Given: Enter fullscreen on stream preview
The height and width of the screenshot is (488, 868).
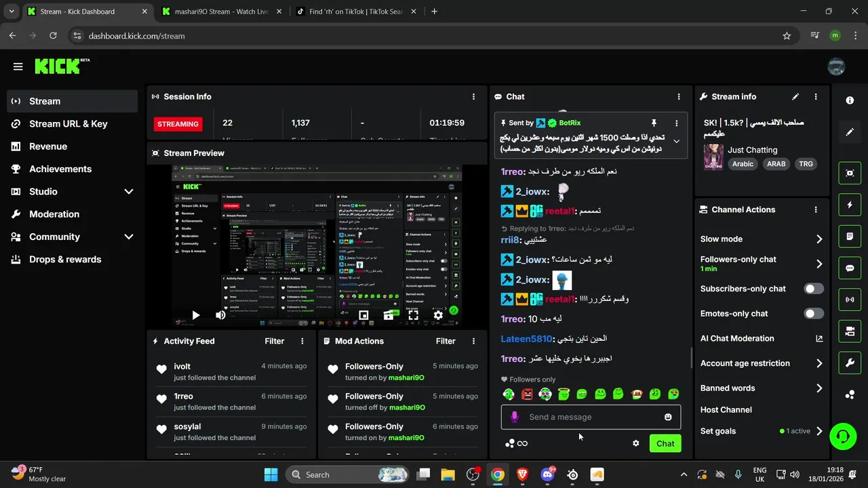Looking at the screenshot, I should 413,315.
